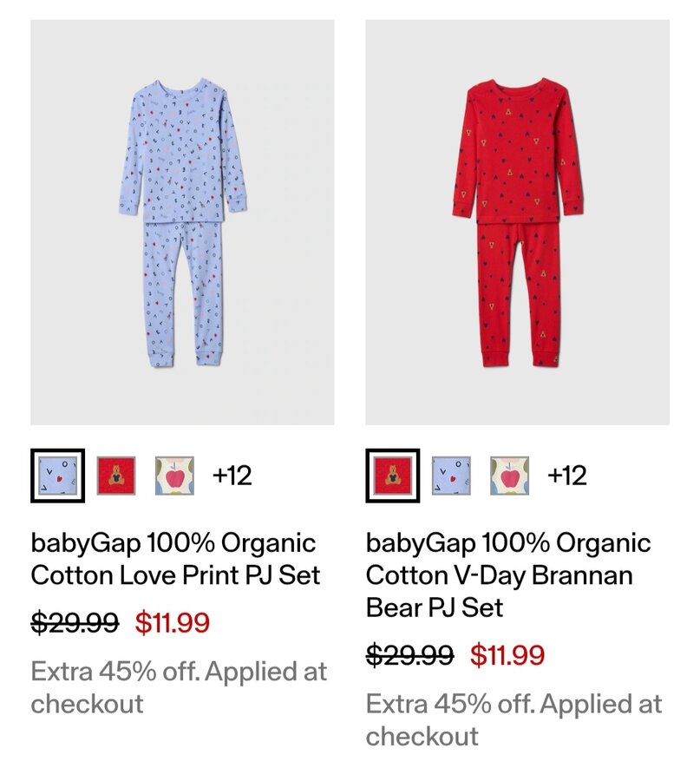Click the $11.99 sale price of Brannan Bear set
This screenshot has width=700, height=781.
click(507, 654)
